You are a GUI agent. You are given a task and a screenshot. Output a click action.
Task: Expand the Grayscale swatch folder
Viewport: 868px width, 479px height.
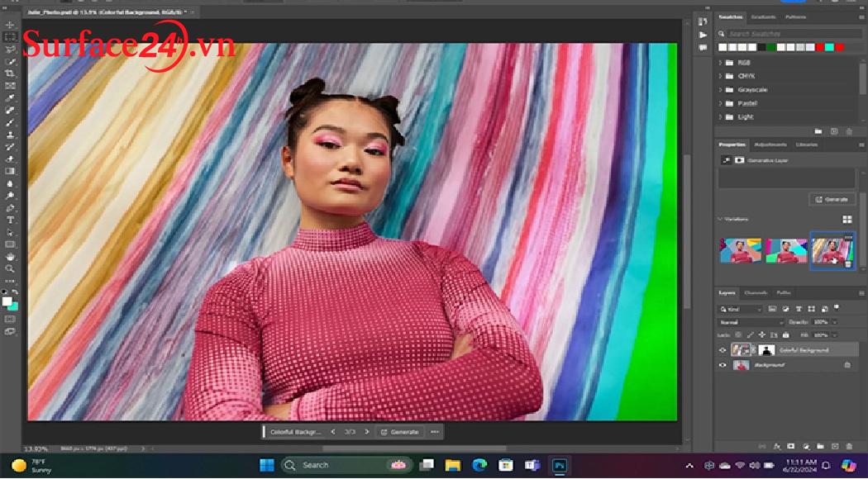tap(721, 90)
